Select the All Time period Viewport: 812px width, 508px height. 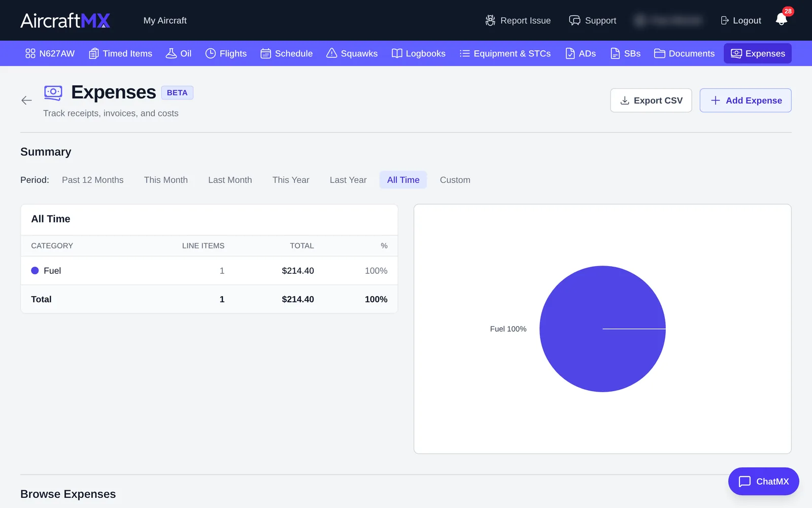coord(403,180)
